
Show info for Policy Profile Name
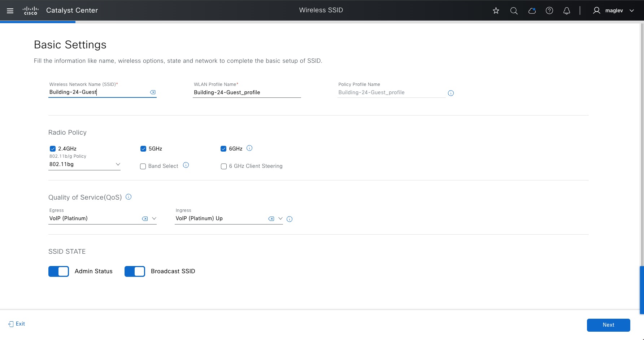tap(451, 93)
